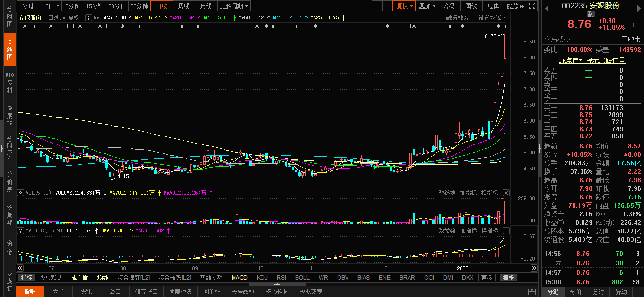Click help icon beside MA indicator
This screenshot has width=644, height=297.
pyautogui.click(x=88, y=17)
